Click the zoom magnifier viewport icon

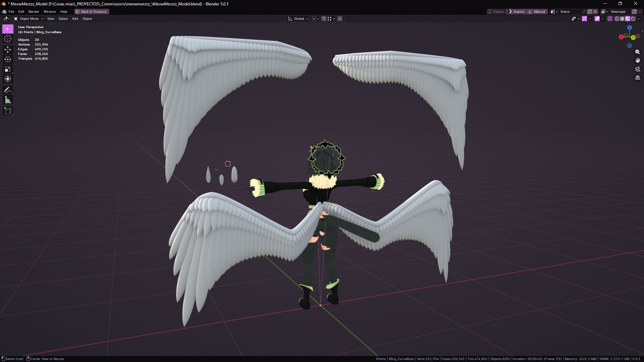pyautogui.click(x=637, y=52)
